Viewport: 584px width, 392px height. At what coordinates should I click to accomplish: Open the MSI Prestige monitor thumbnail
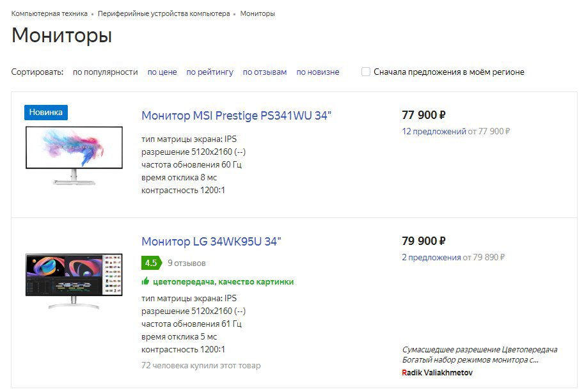(x=74, y=155)
